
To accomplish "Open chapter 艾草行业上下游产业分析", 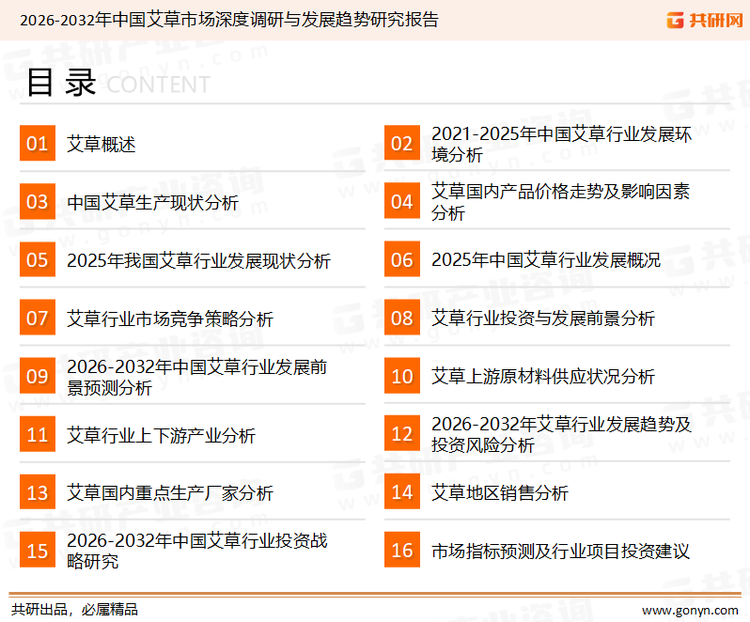I will tap(161, 435).
